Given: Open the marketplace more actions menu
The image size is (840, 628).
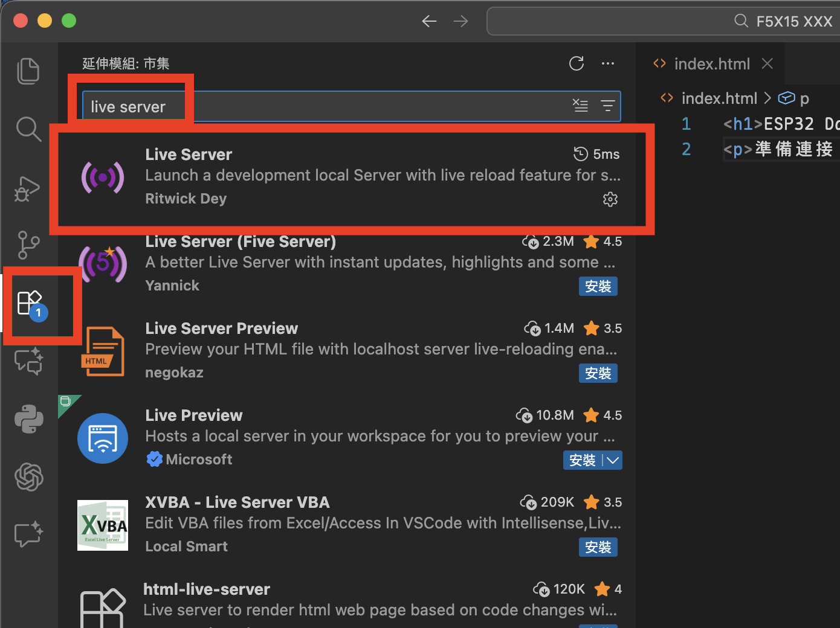Looking at the screenshot, I should click(x=608, y=63).
